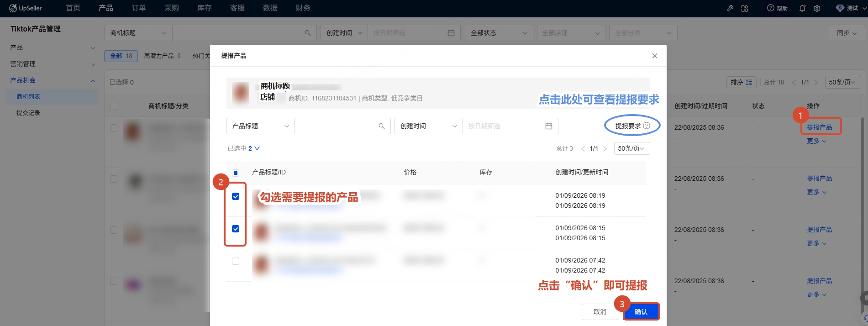Open the 帮助 help menu

[x=777, y=8]
